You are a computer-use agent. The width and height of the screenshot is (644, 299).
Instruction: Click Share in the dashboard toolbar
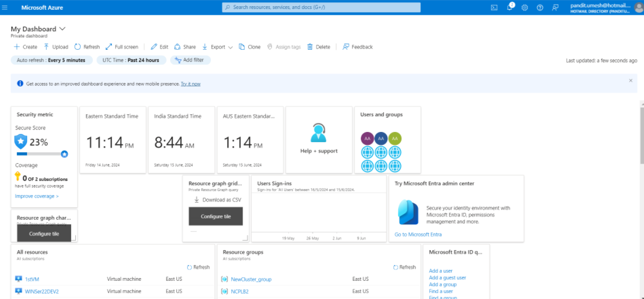185,47
